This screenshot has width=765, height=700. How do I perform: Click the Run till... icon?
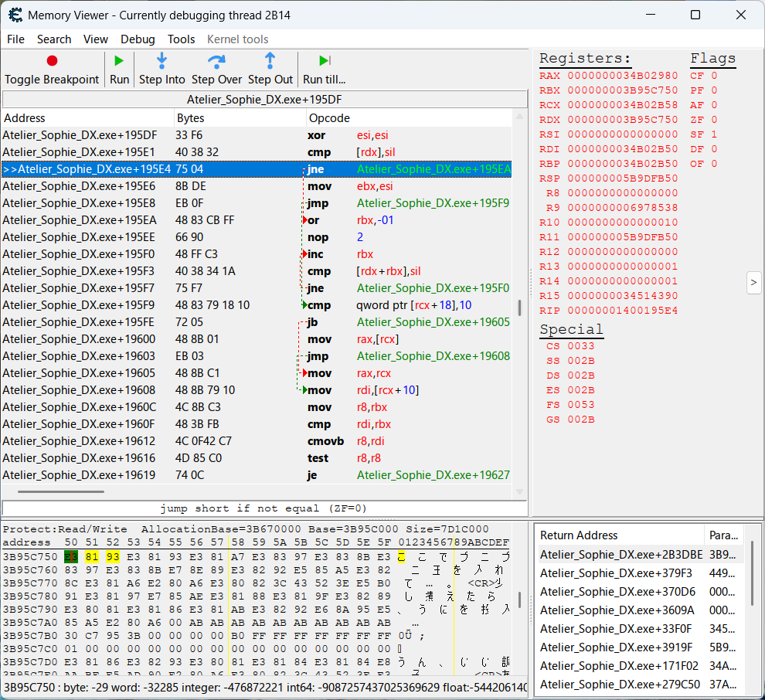(x=325, y=61)
